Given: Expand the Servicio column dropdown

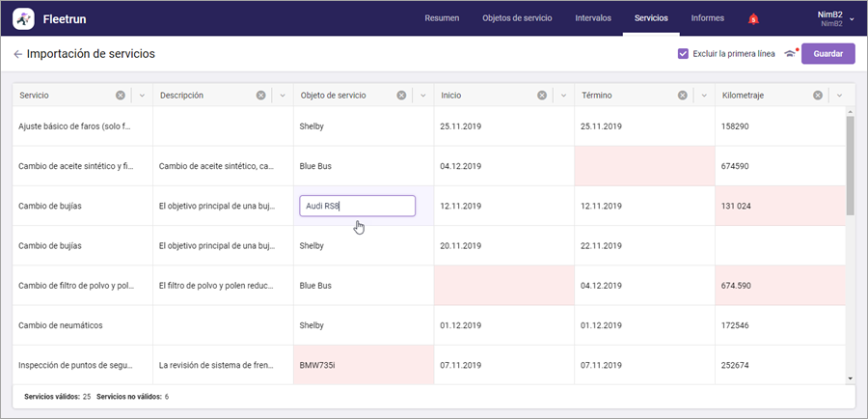Looking at the screenshot, I should 141,96.
